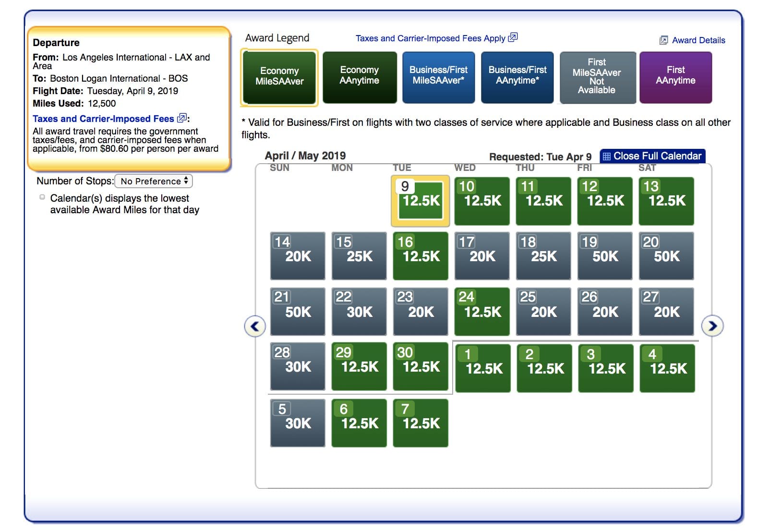Click the stepper arrows on the No Preference selector

point(186,181)
